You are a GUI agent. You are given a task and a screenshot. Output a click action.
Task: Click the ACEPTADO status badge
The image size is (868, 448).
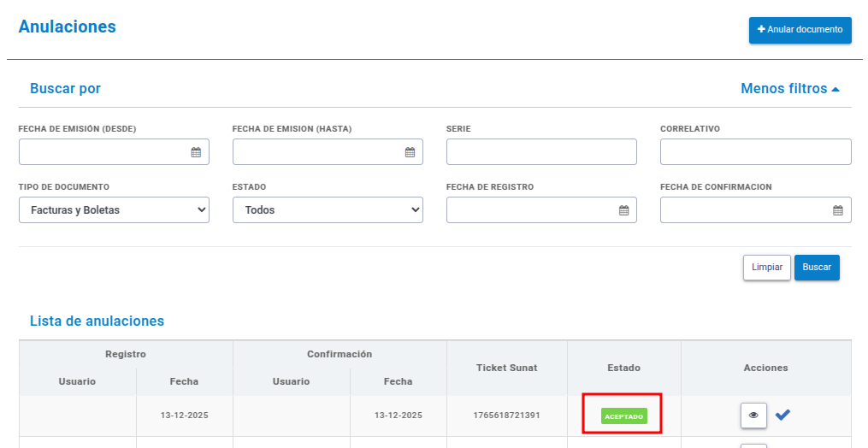(x=624, y=416)
